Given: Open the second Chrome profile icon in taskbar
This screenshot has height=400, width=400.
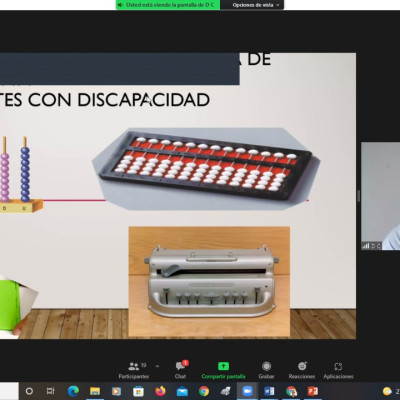Looking at the screenshot, I should (x=291, y=391).
